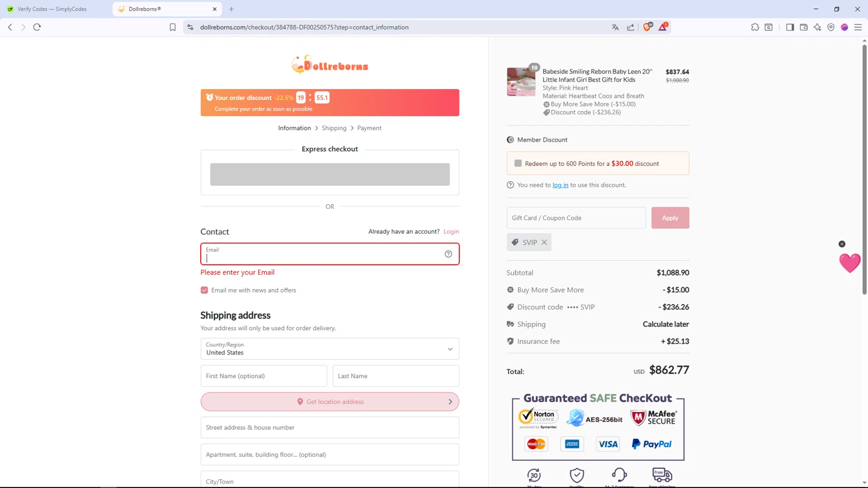Select the Dollreborns browser tab
Screen dimensions: 868x488
click(167, 9)
